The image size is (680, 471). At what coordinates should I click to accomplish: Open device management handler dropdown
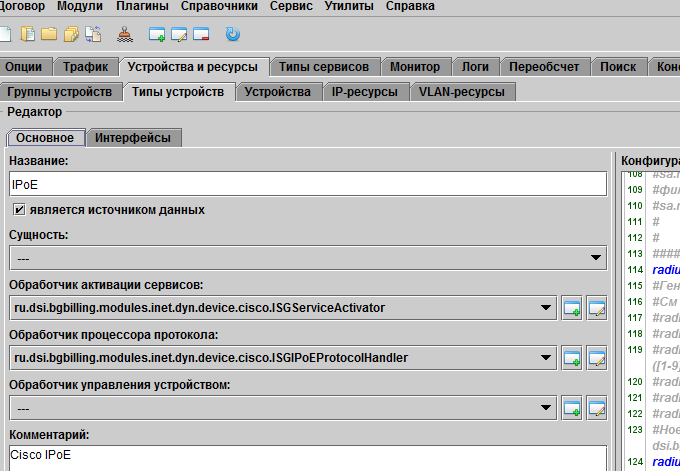tap(283, 408)
